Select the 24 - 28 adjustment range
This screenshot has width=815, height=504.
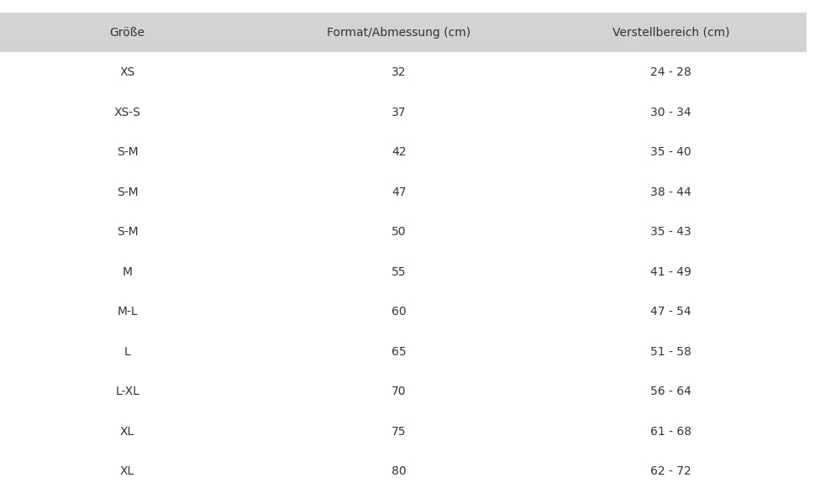[670, 72]
